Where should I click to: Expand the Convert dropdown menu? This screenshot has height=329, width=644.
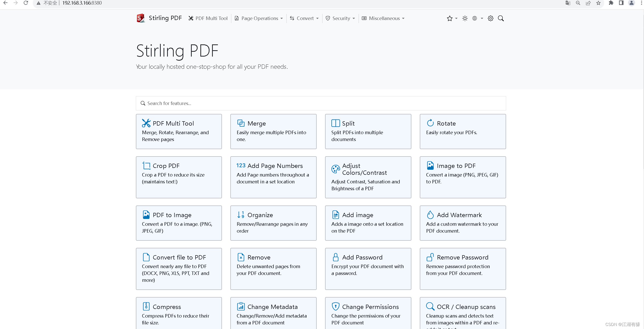(304, 18)
